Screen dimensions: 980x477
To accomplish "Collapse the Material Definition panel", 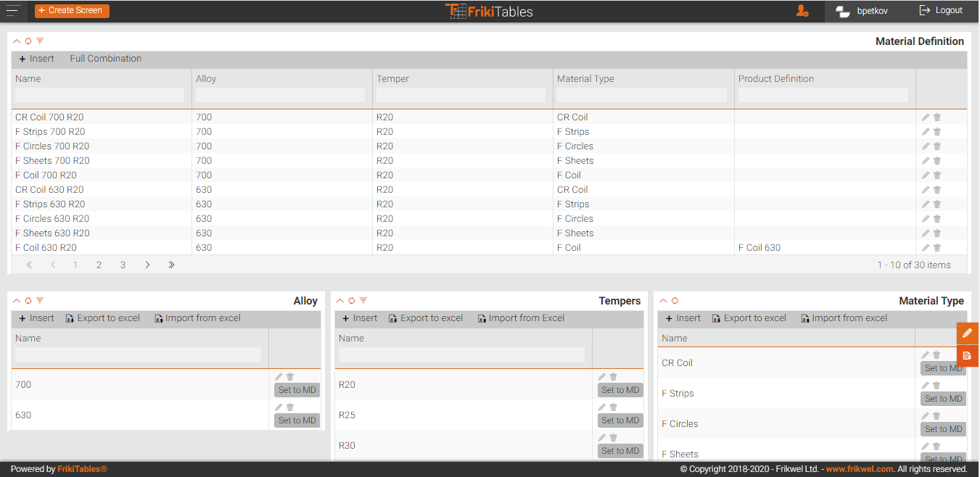I will coord(17,41).
